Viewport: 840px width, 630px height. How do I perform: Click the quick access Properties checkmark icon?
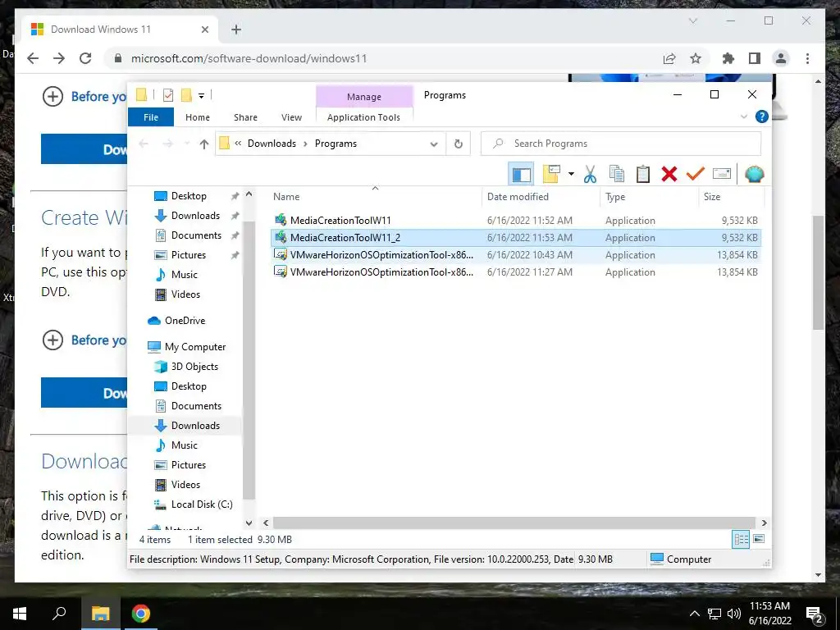click(167, 95)
